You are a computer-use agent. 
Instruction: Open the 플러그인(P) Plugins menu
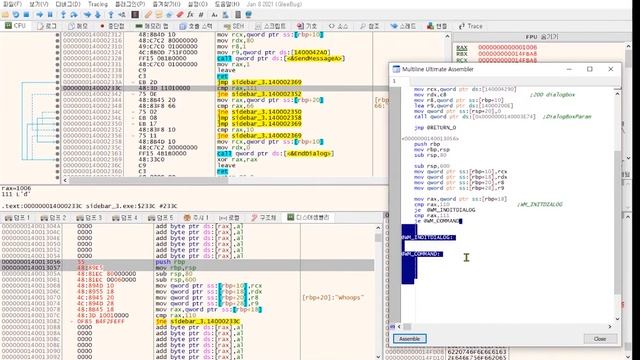tap(130, 4)
